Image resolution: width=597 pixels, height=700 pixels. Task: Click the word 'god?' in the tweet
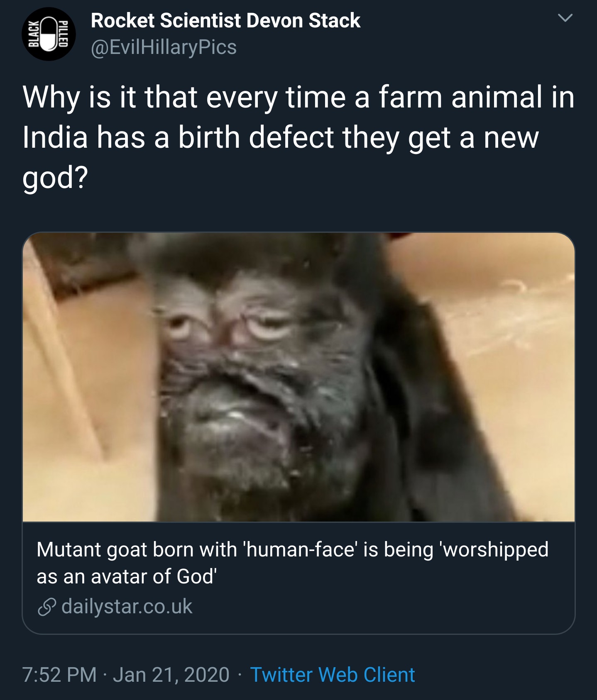(x=55, y=178)
